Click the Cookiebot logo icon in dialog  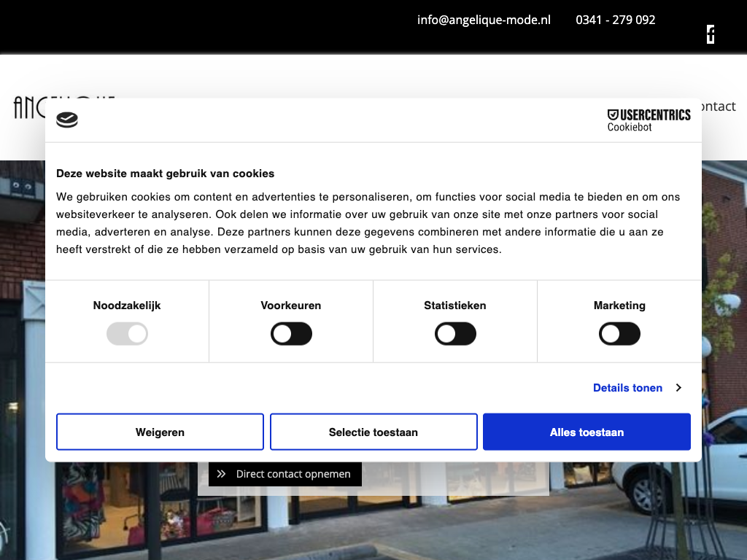point(67,120)
